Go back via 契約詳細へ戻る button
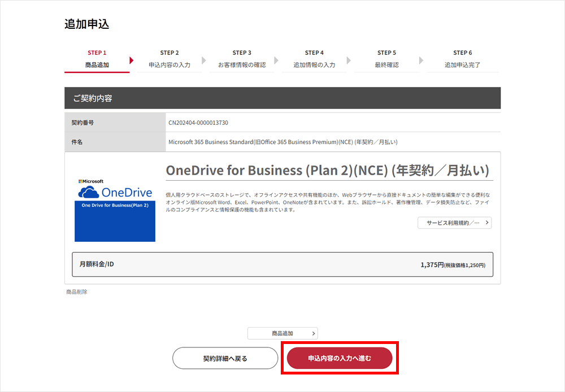 click(225, 358)
